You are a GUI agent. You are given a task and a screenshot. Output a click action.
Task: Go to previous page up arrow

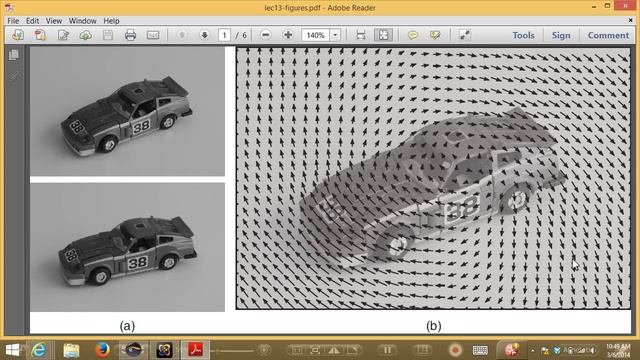tap(182, 35)
